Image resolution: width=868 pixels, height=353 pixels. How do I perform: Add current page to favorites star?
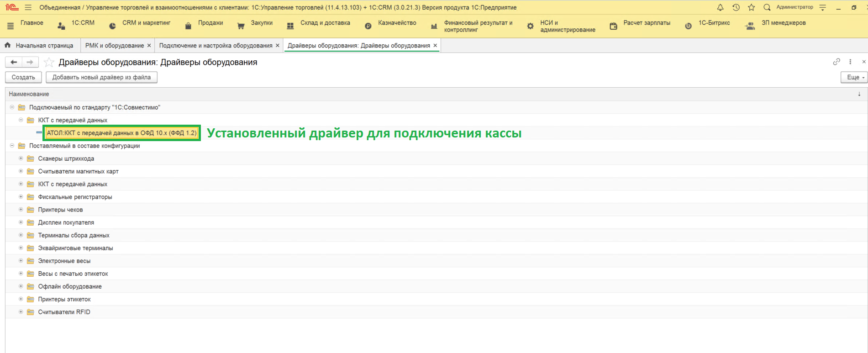coord(49,63)
